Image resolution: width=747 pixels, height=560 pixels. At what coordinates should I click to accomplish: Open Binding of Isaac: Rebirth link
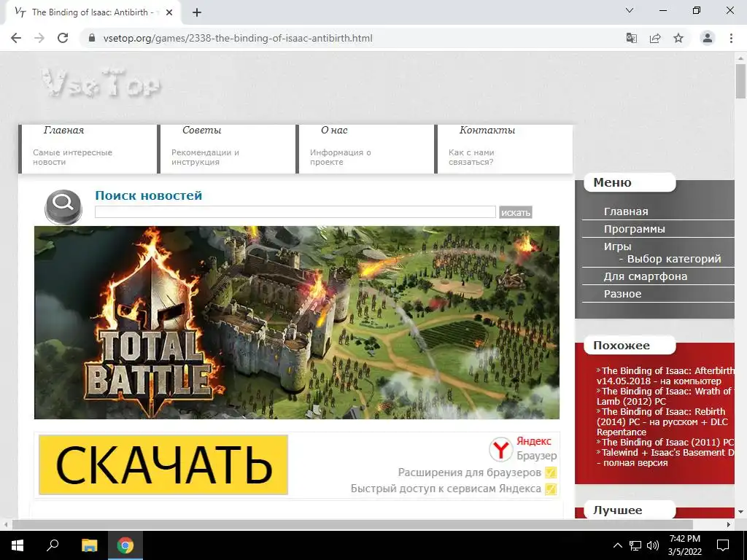coord(662,422)
